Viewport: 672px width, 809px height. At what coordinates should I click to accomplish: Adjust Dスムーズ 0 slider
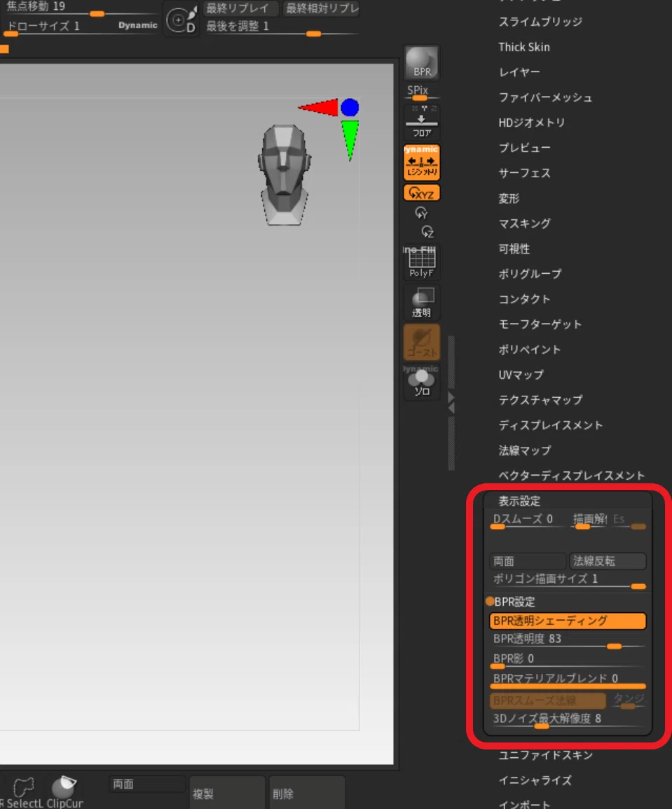click(527, 521)
